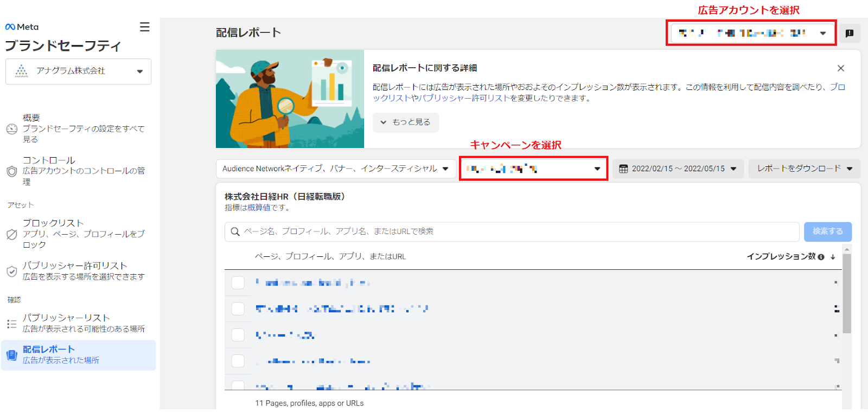Expand もっと見る in the info banner

pyautogui.click(x=405, y=122)
